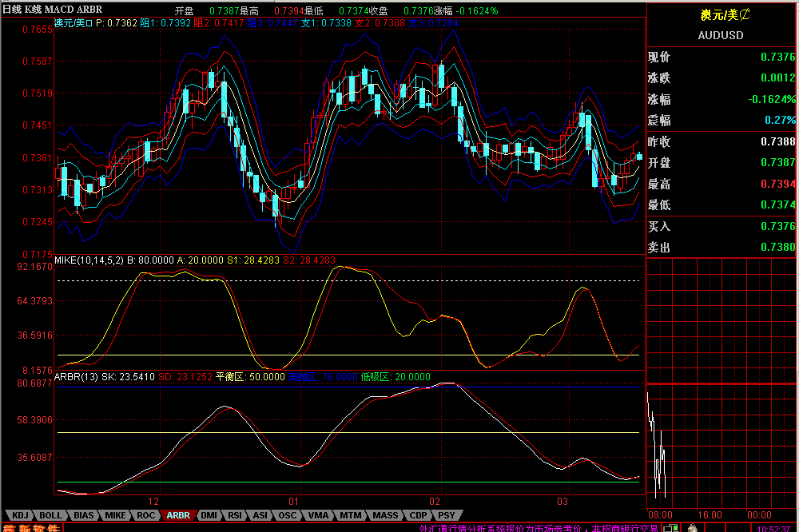Select the active ARBR tab
Viewport: 799px width, 532px height.
point(178,515)
